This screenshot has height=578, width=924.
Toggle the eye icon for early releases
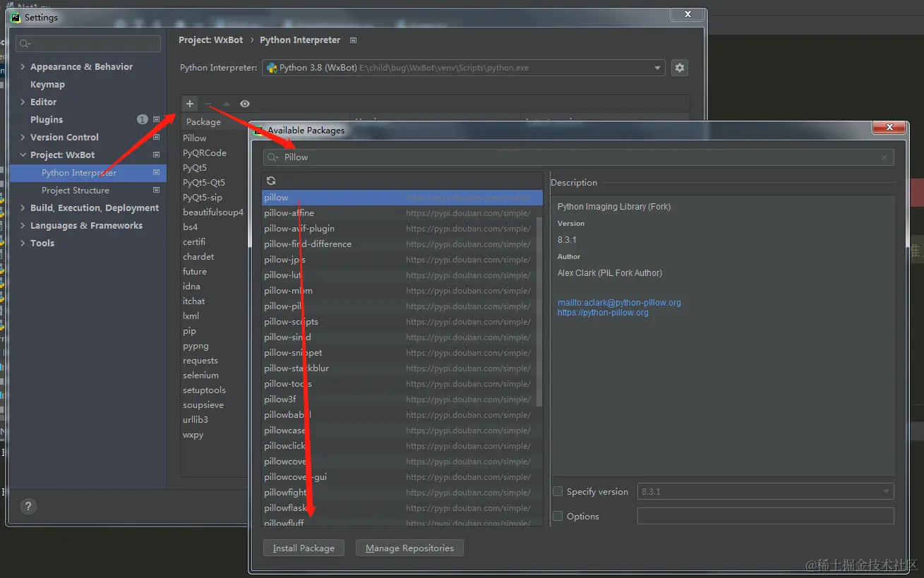click(245, 104)
